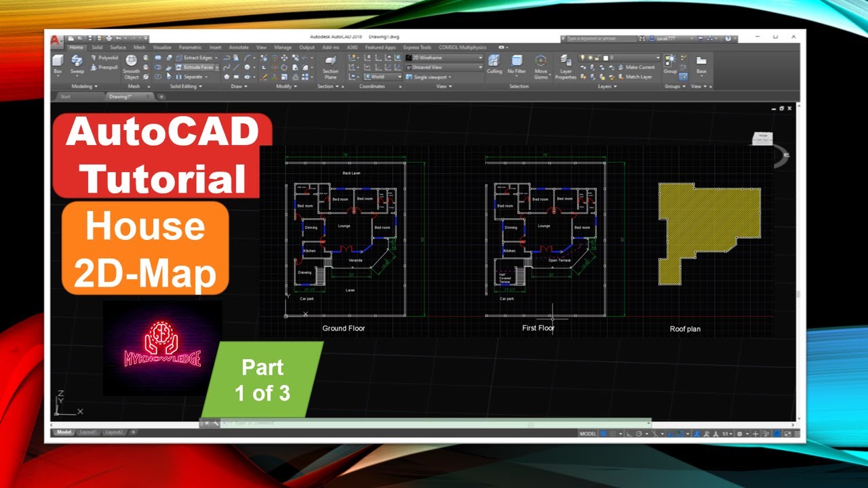The image size is (868, 488).
Task: Select the Sweep tool
Action: coord(77,64)
